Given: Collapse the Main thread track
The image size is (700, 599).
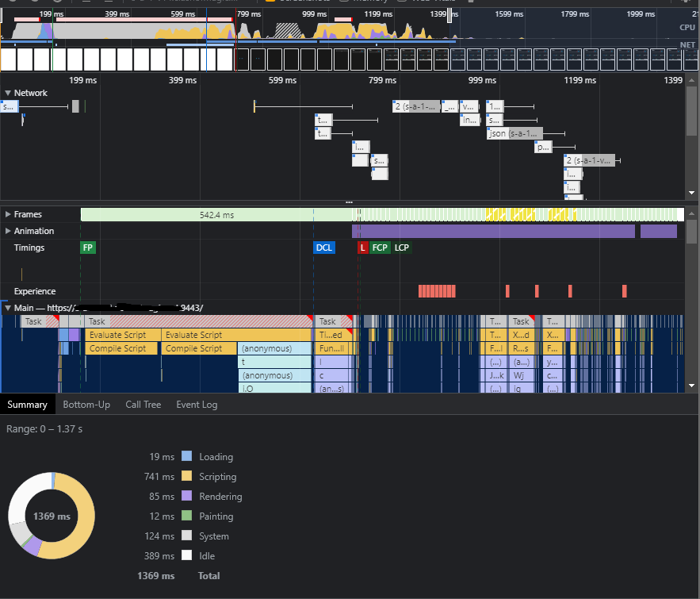Looking at the screenshot, I should [8, 308].
